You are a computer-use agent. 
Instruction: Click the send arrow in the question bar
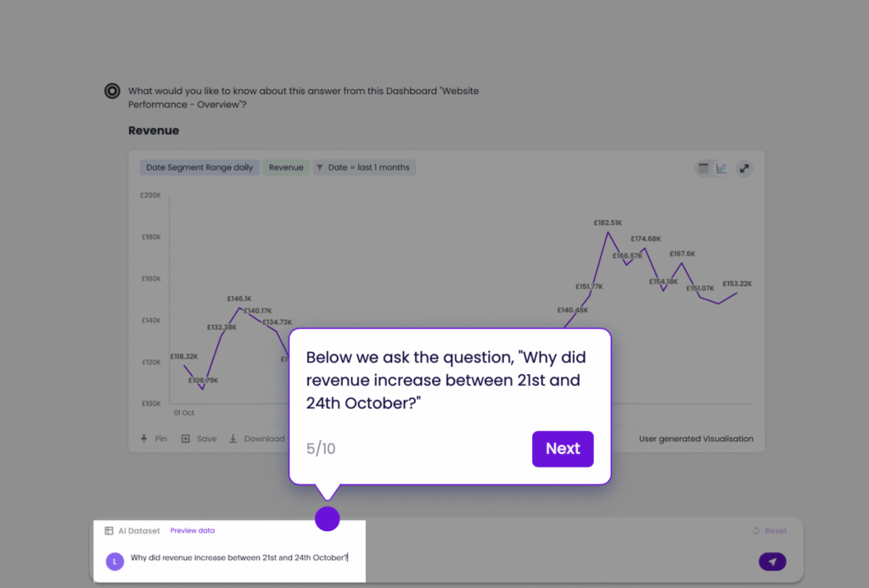tap(771, 561)
